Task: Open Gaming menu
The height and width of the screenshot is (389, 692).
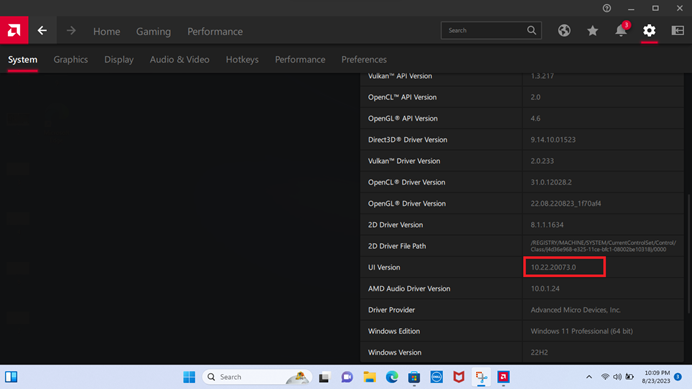Action: [x=153, y=31]
